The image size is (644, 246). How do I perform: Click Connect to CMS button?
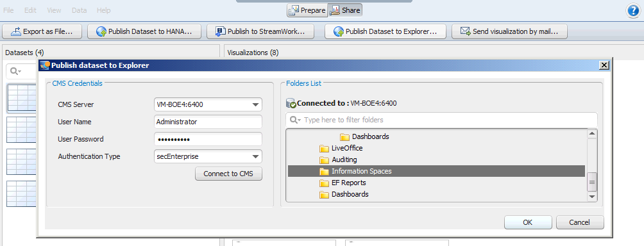tap(228, 174)
